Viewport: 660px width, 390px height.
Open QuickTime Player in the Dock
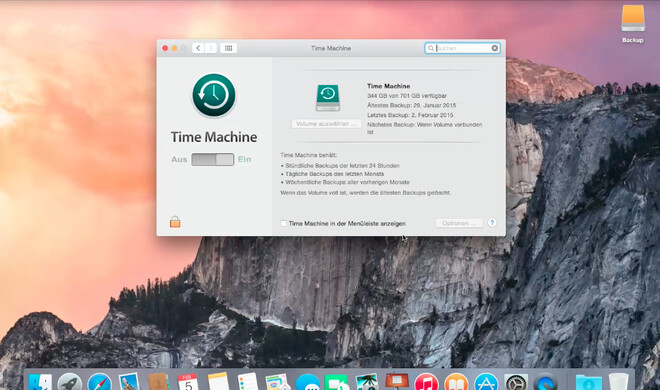[546, 382]
